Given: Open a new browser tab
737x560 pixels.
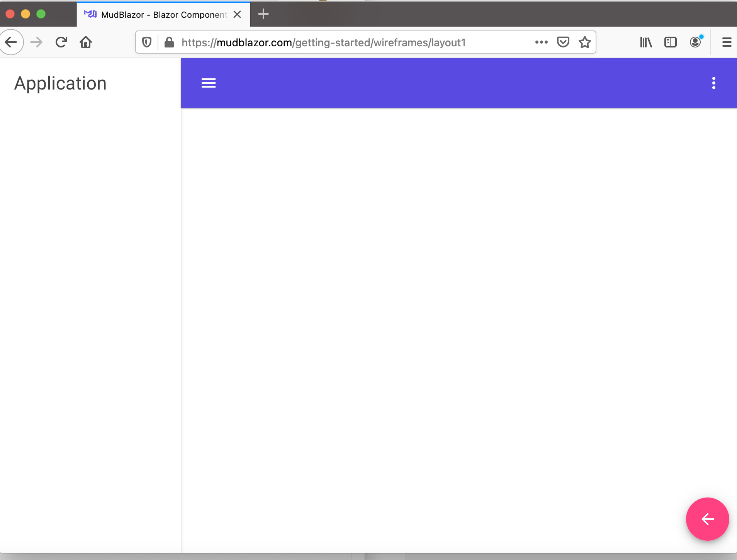Looking at the screenshot, I should 263,14.
